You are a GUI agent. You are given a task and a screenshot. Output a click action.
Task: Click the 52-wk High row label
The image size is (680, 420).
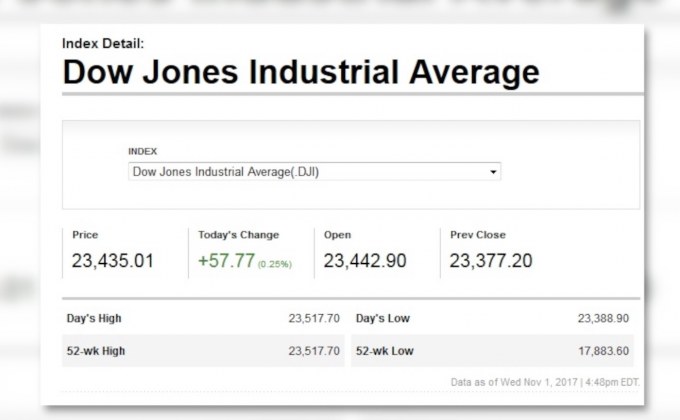coord(96,351)
